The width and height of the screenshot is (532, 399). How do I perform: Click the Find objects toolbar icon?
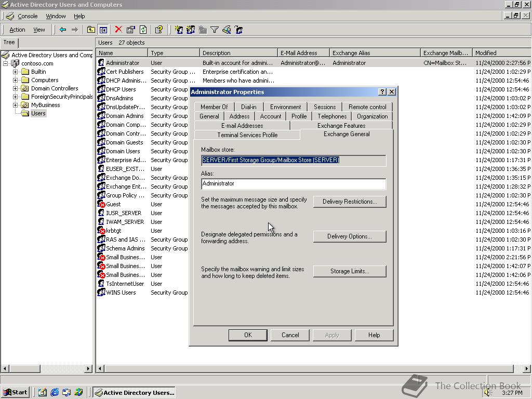[x=227, y=30]
